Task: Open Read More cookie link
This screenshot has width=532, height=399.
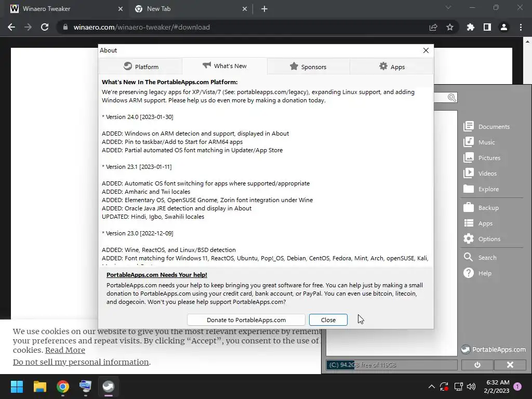Action: click(x=65, y=350)
